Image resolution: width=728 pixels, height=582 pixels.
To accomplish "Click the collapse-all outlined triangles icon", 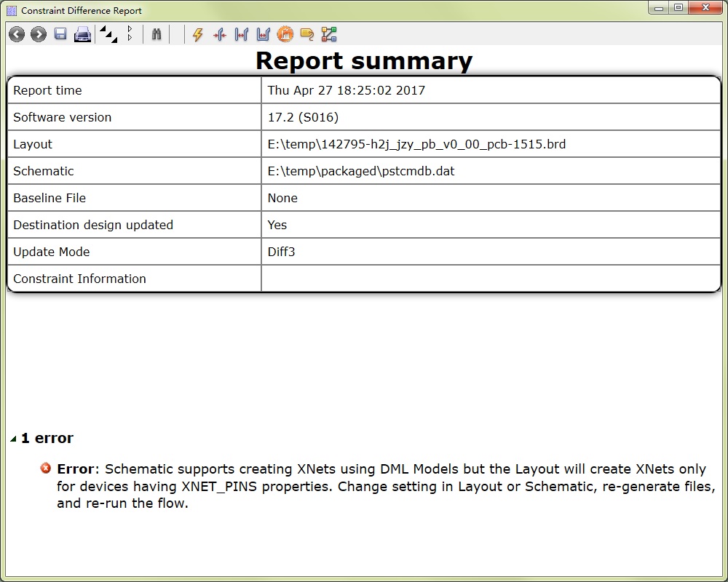I will (x=130, y=33).
